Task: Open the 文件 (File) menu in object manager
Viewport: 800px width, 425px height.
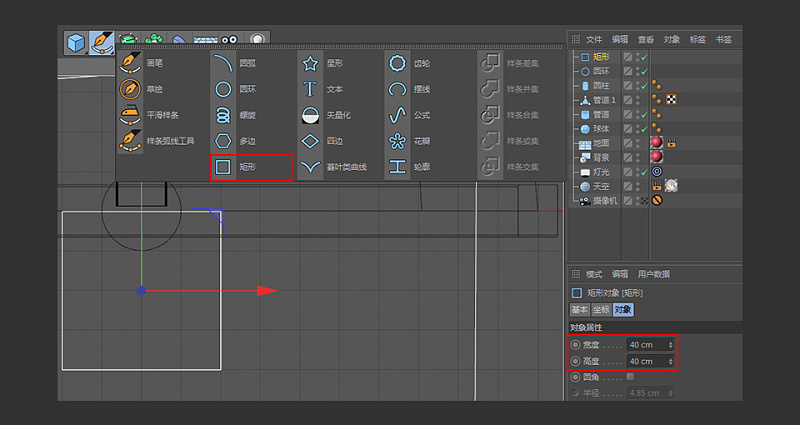Action: (x=594, y=40)
